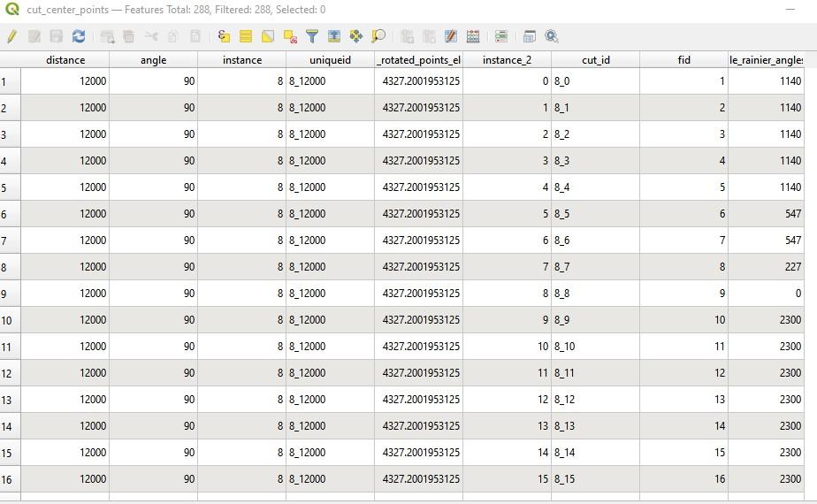The width and height of the screenshot is (817, 504).
Task: Click the instance_2 value '13' in row 14
Action: point(543,426)
